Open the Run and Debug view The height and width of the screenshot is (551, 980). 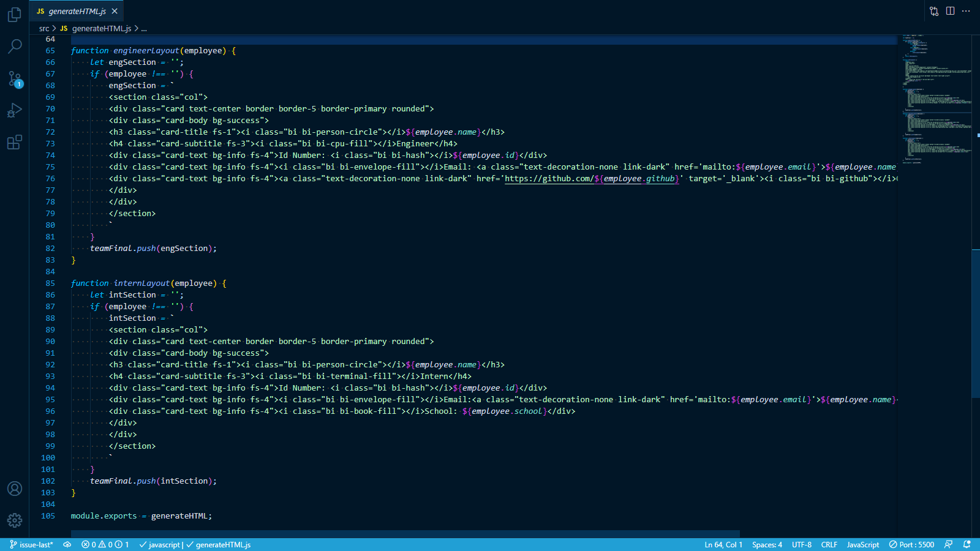point(15,110)
